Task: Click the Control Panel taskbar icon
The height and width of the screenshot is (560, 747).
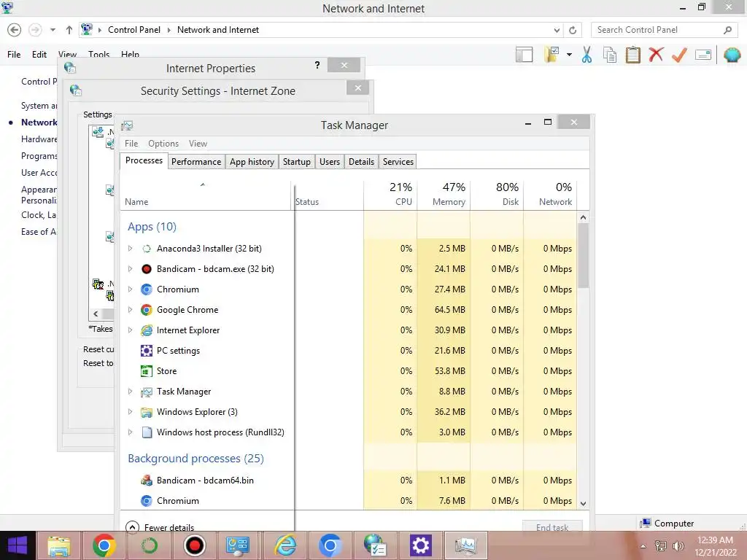Action: click(x=238, y=545)
